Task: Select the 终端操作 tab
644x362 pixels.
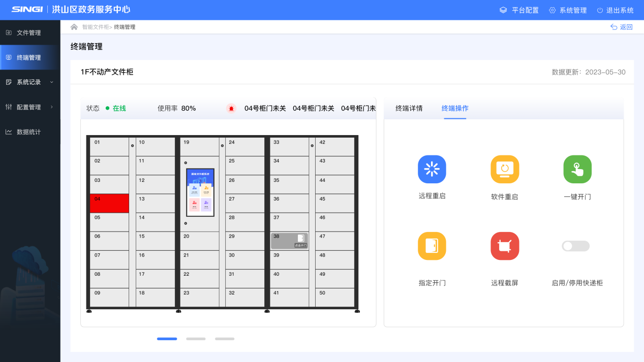Action: 455,108
